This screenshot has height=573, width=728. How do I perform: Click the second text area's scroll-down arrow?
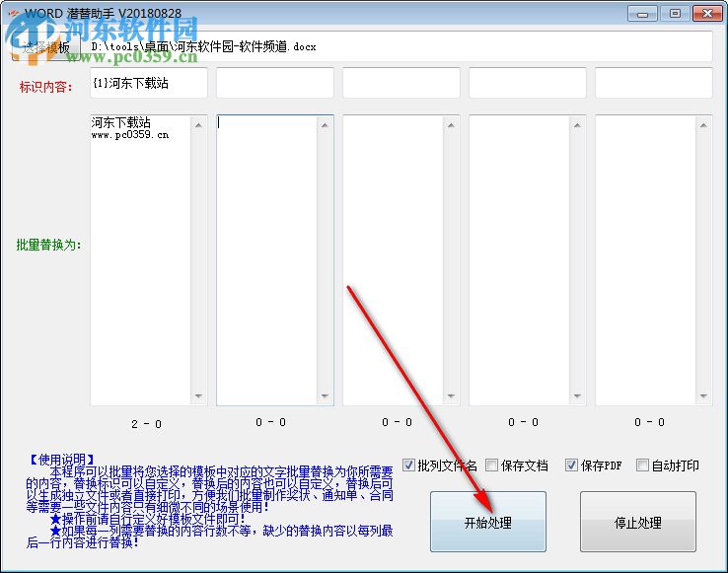coord(325,396)
